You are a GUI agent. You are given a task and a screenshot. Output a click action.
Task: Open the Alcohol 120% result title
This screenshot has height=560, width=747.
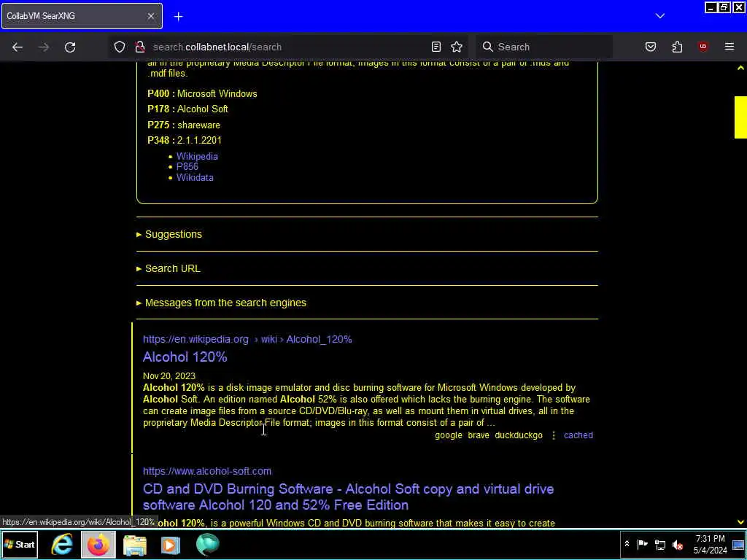pyautogui.click(x=185, y=357)
